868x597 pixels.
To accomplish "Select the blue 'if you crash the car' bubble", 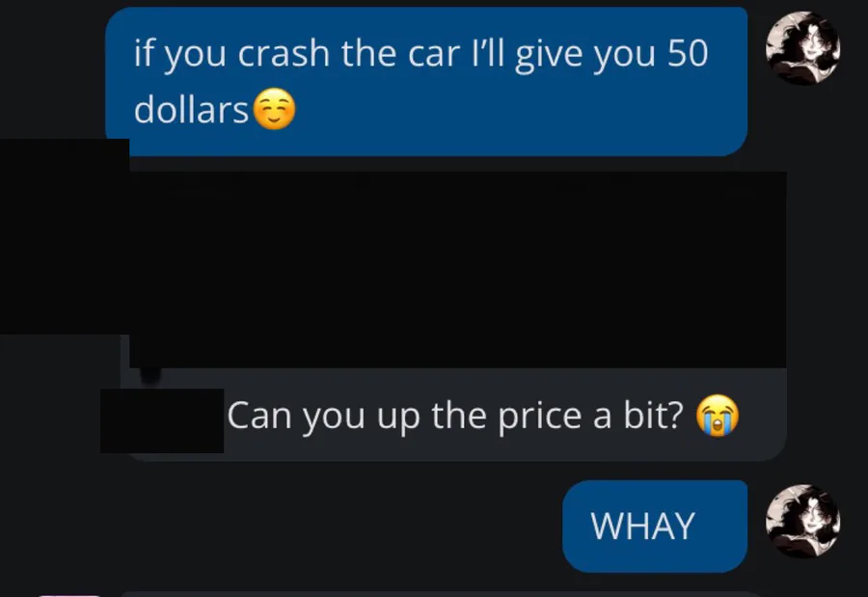I will pyautogui.click(x=426, y=81).
